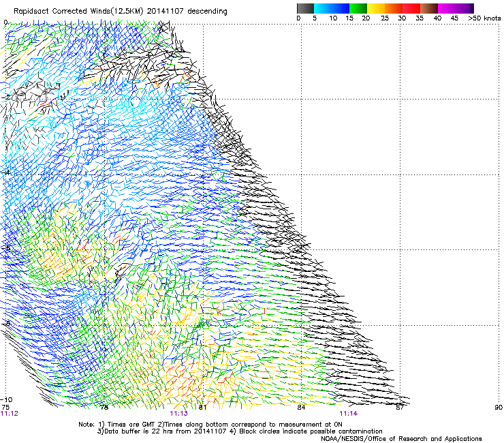This screenshot has width=504, height=443.
Task: Click the NOAA/NESDIS credit line
Action: [401, 439]
